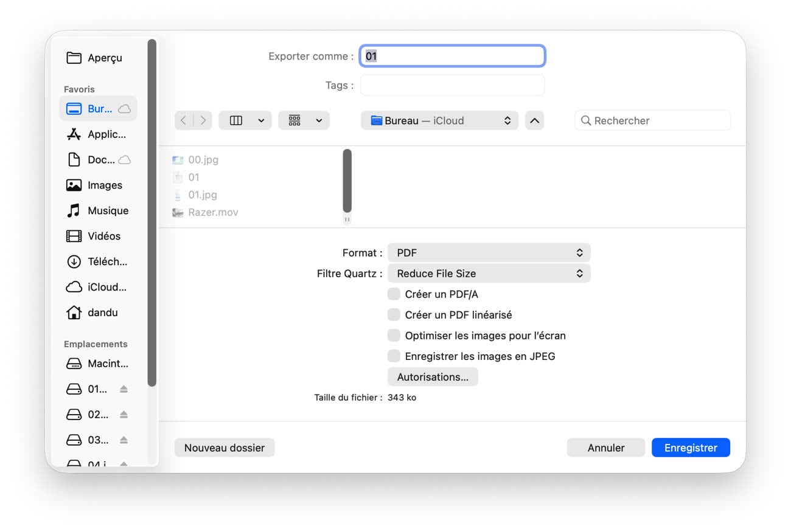Click the Rechercher search field
This screenshot has height=532, width=791.
coord(657,120)
